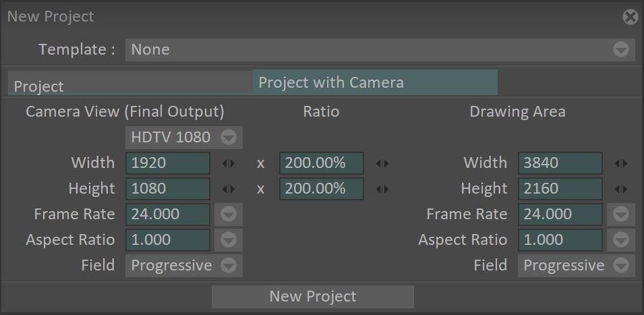644x315 pixels.
Task: Click the Camera View Width field showing 1920
Action: (x=167, y=163)
